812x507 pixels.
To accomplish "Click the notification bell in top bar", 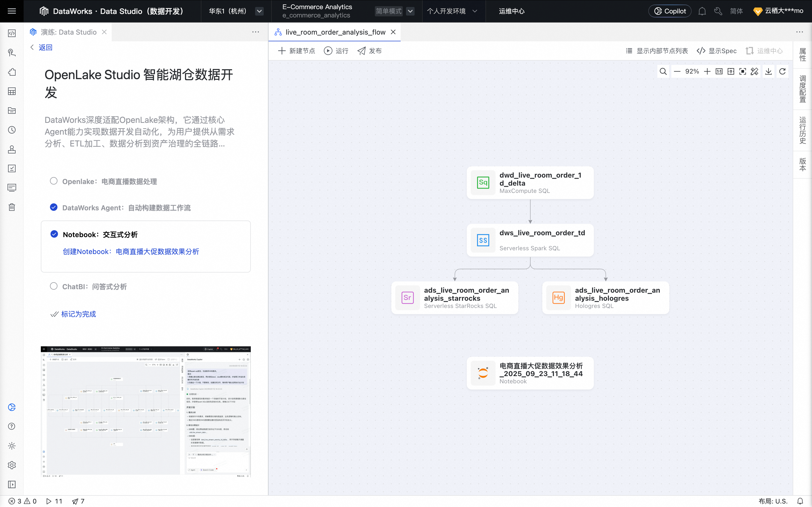I will [702, 11].
